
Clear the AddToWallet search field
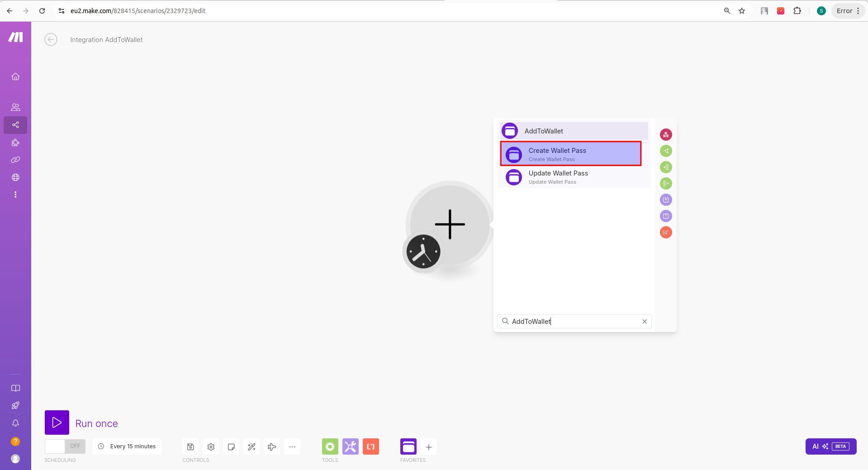coord(645,322)
